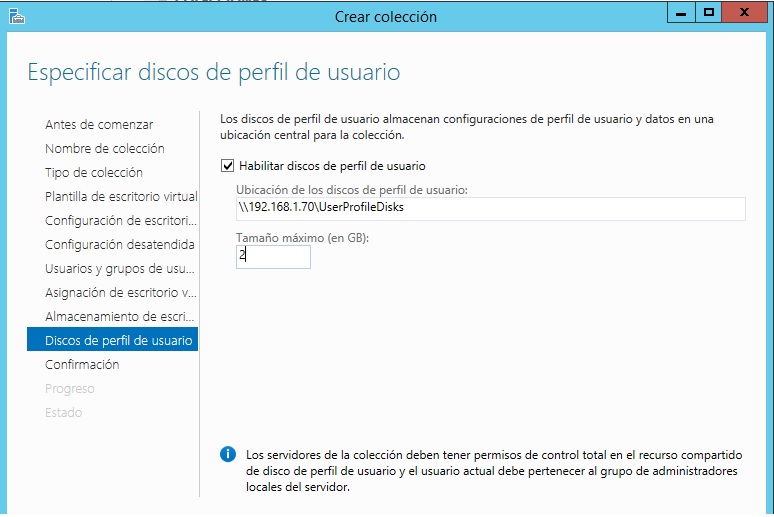Close the Crear colección wizard
The width and height of the screenshot is (774, 517).
[x=747, y=12]
